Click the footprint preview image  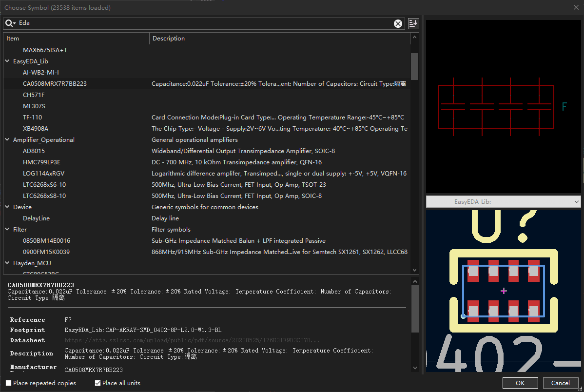click(x=503, y=291)
